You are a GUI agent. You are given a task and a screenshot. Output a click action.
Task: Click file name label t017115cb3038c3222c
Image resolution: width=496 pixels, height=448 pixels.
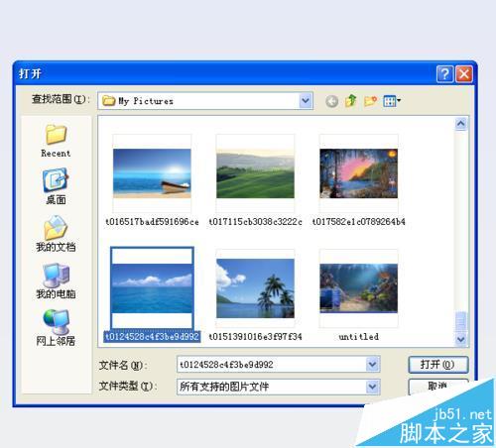pyautogui.click(x=255, y=222)
